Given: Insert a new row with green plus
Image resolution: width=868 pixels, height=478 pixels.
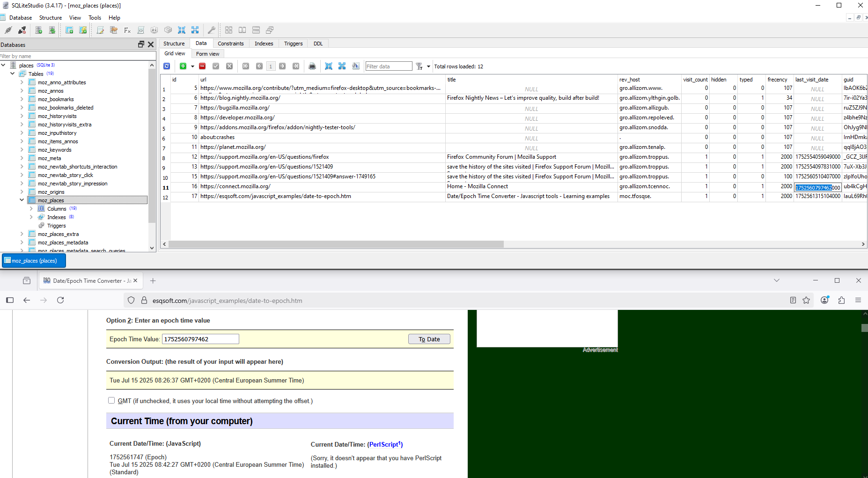Looking at the screenshot, I should pyautogui.click(x=183, y=66).
